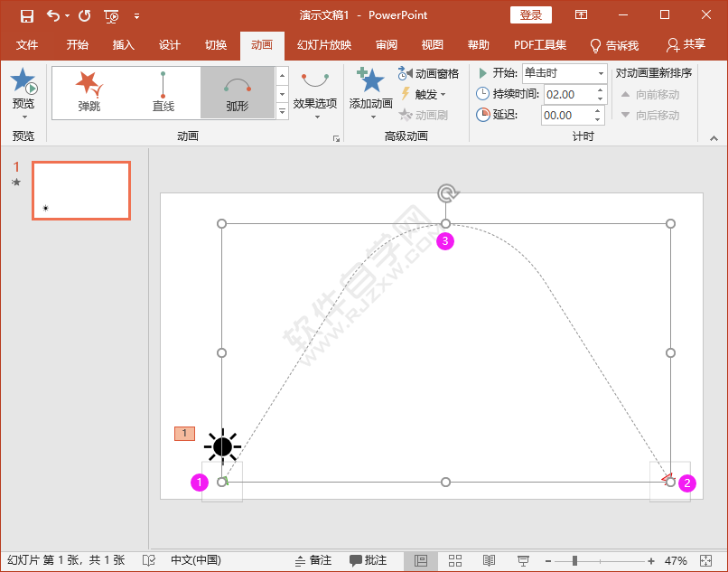Open the Transitions (切换) tab
Image resolution: width=728 pixels, height=572 pixels.
tap(216, 45)
